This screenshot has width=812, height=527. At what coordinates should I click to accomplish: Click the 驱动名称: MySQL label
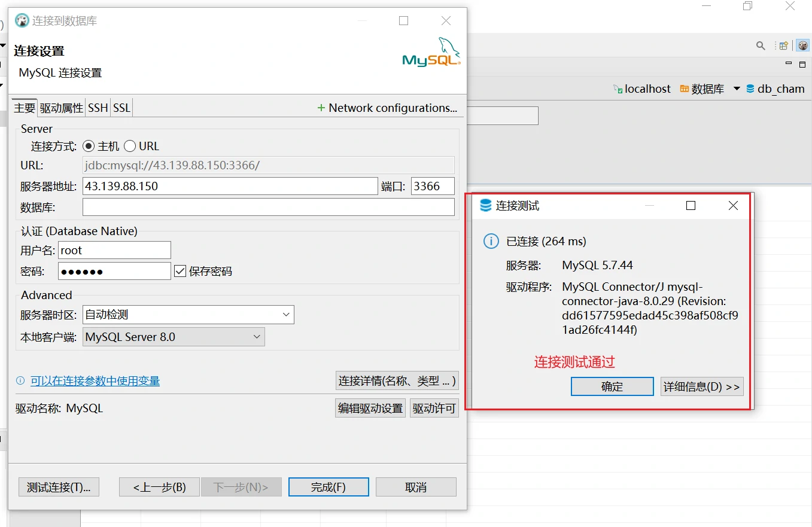pyautogui.click(x=59, y=409)
